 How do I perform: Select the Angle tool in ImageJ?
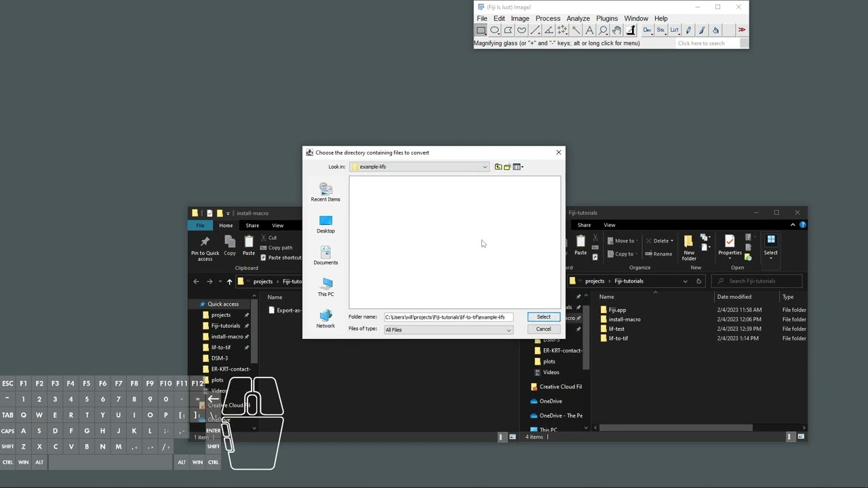click(x=549, y=30)
